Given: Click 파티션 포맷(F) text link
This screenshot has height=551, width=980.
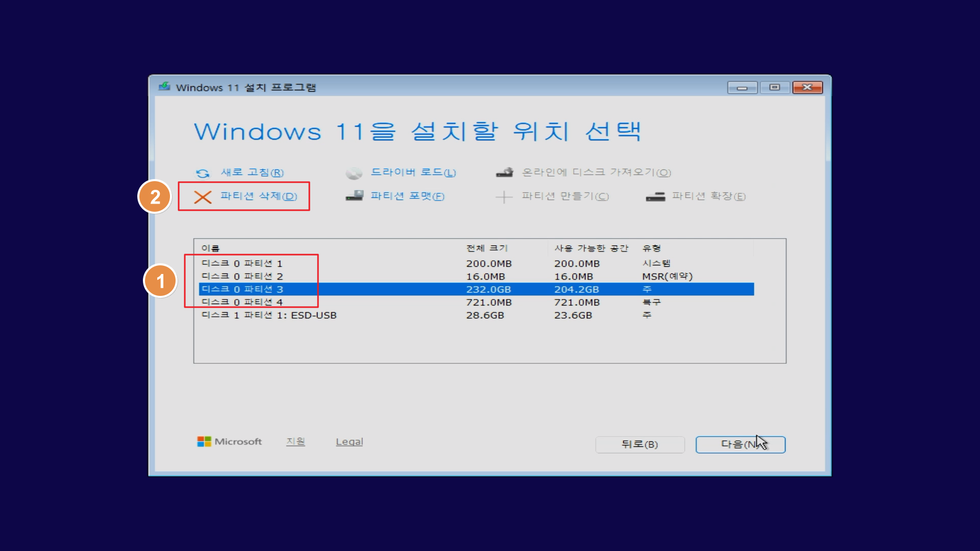Looking at the screenshot, I should coord(407,196).
